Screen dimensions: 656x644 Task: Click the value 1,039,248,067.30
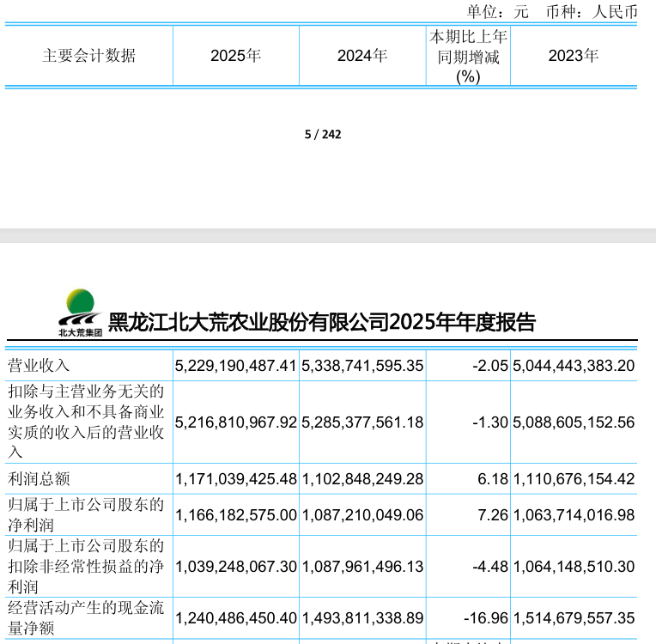(x=235, y=567)
